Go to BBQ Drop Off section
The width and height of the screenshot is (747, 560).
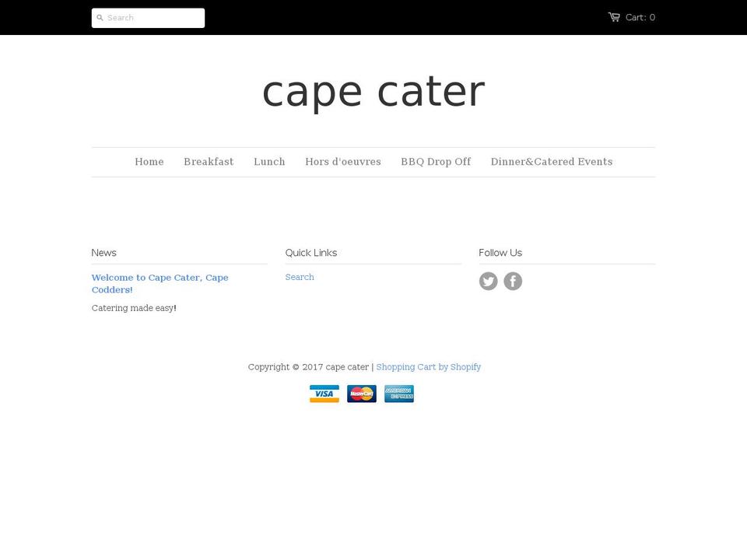click(436, 162)
